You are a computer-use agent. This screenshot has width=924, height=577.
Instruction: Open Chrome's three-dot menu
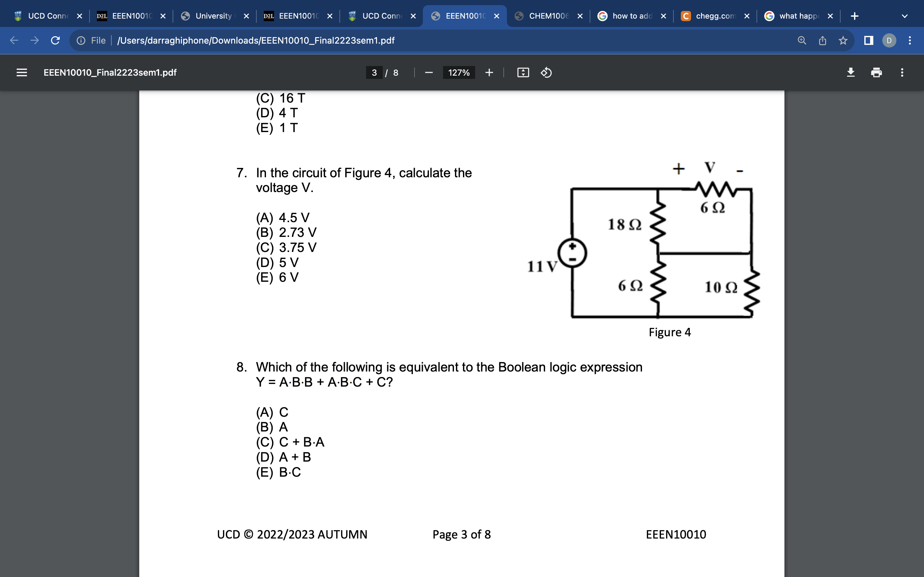pyautogui.click(x=910, y=40)
